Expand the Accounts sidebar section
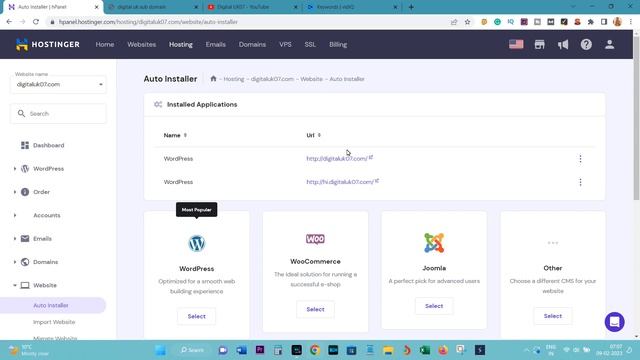Image resolution: width=640 pixels, height=360 pixels. 15,215
